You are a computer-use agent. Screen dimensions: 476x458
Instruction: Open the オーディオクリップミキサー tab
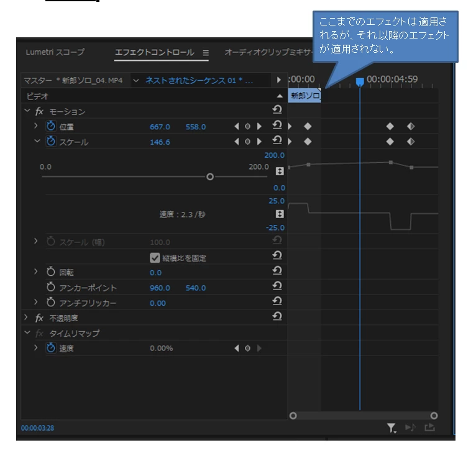(268, 52)
